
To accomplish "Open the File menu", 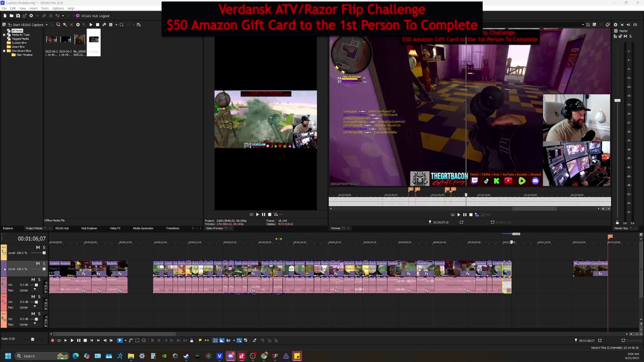I will click(x=4, y=9).
